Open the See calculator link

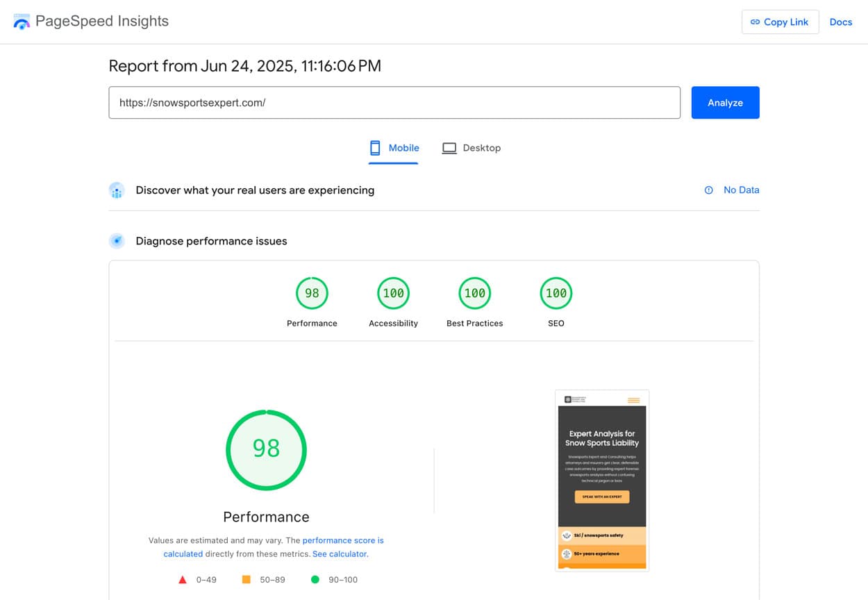(x=339, y=554)
